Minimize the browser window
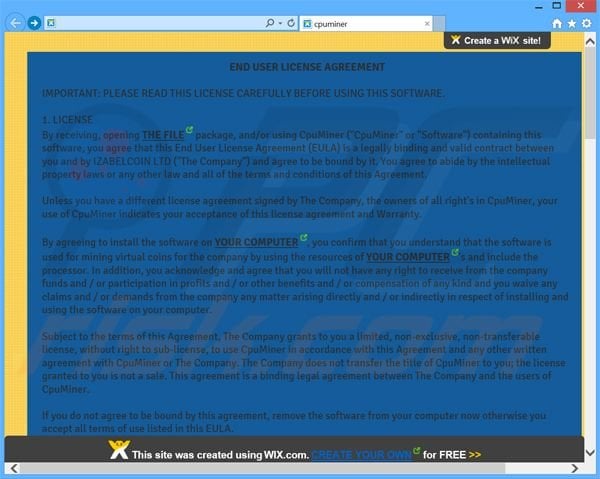This screenshot has height=479, width=600. [539, 7]
